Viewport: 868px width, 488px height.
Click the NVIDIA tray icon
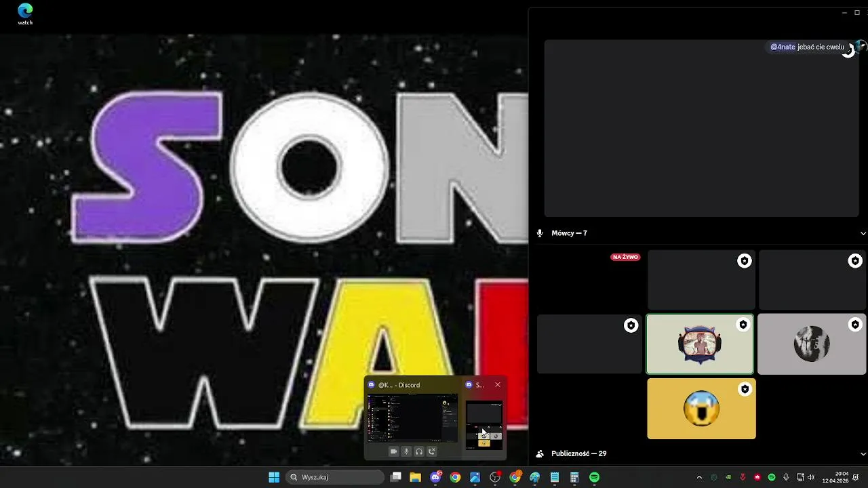pyautogui.click(x=728, y=477)
